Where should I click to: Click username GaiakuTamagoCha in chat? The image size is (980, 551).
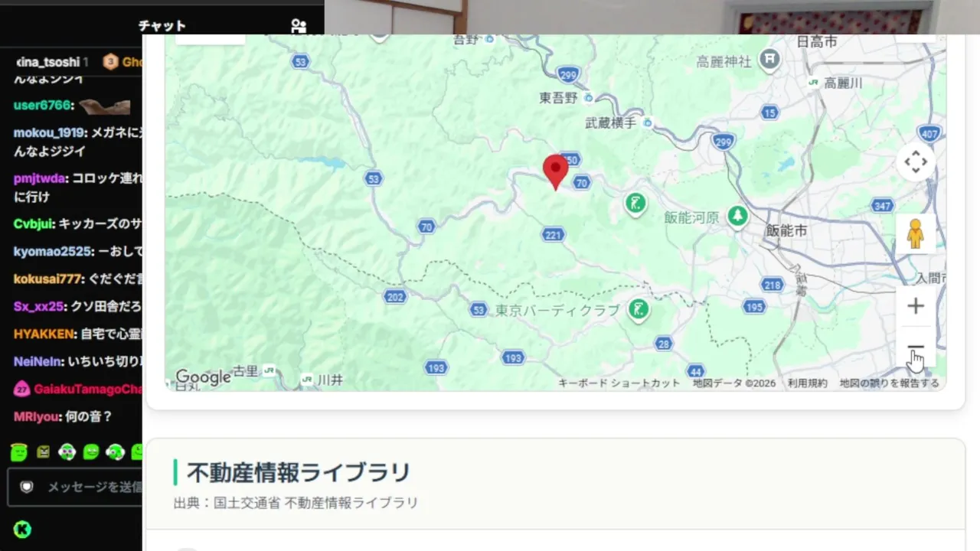(x=88, y=389)
